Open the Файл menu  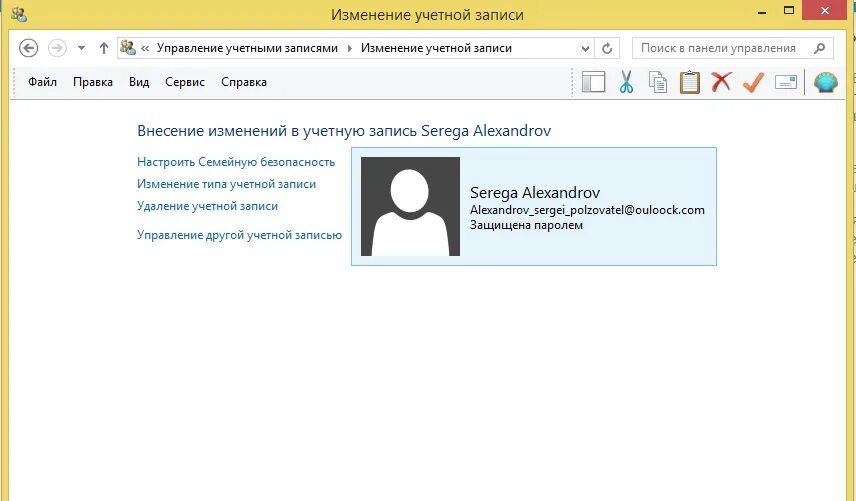(x=43, y=82)
